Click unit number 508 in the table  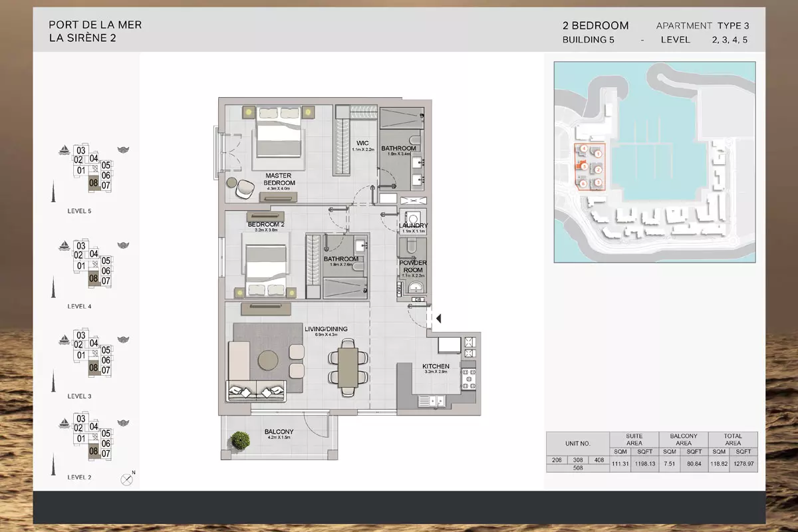(x=577, y=467)
